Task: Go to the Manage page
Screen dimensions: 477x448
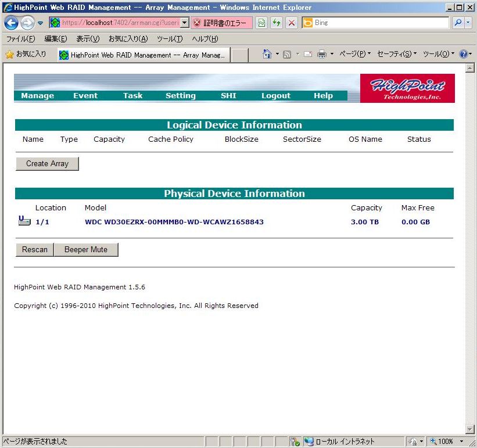Action: (37, 95)
